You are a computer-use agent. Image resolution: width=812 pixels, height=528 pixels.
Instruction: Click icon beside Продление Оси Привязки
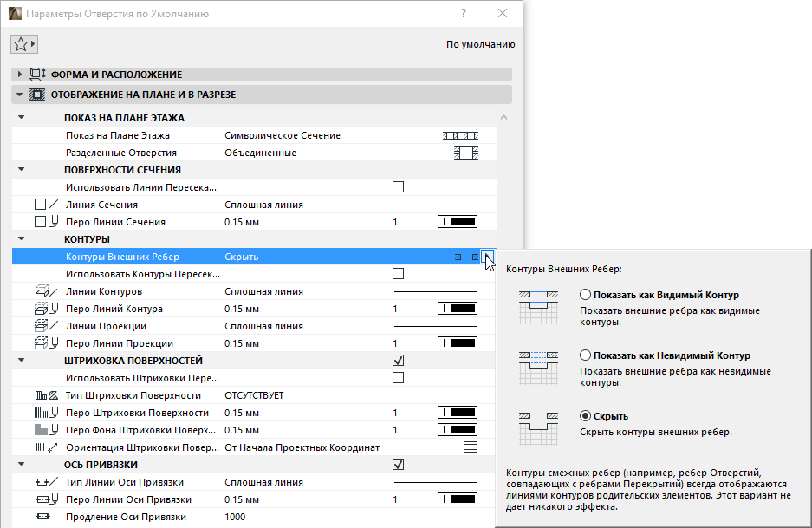(42, 517)
